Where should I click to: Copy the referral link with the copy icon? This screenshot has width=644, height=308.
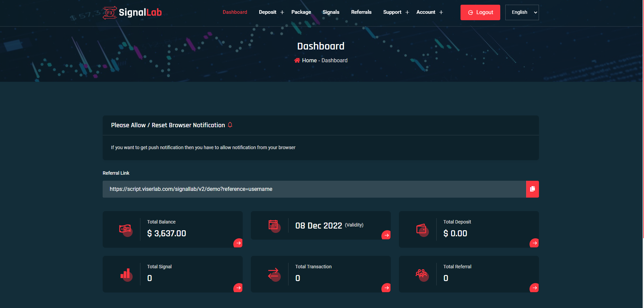click(532, 189)
